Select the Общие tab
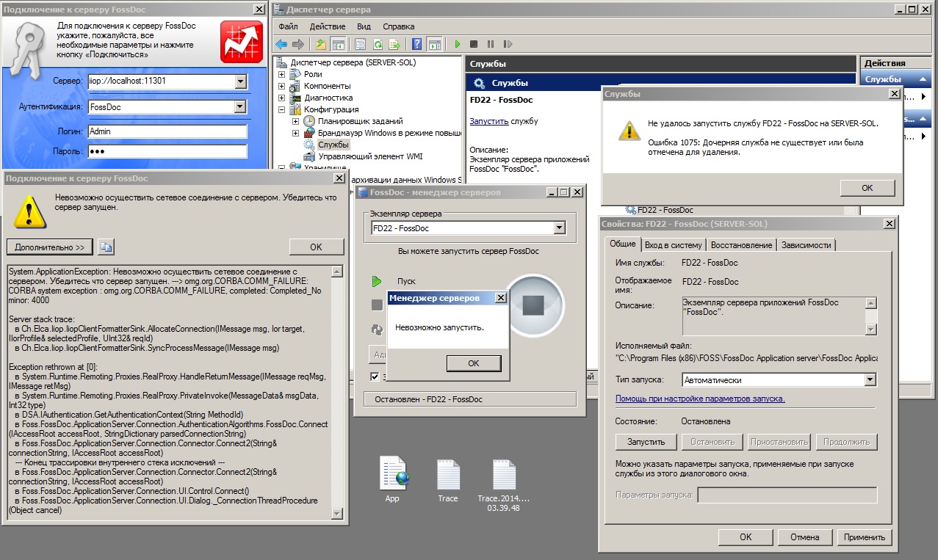938x560 pixels. click(623, 244)
